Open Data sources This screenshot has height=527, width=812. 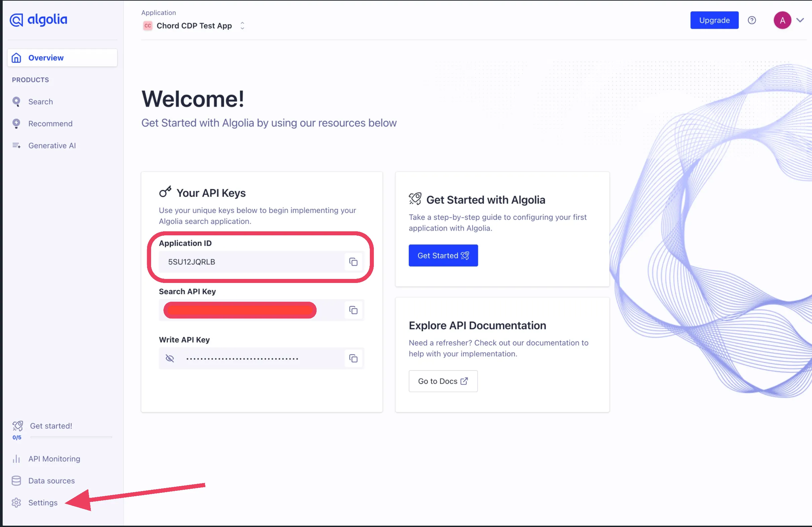52,481
